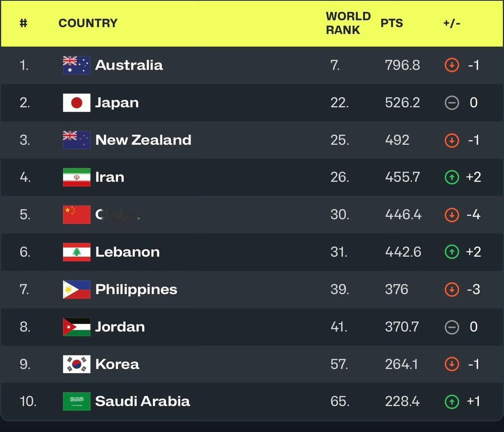This screenshot has height=432, width=504.
Task: Click the Saudi Arabia flag icon
Action: [76, 401]
